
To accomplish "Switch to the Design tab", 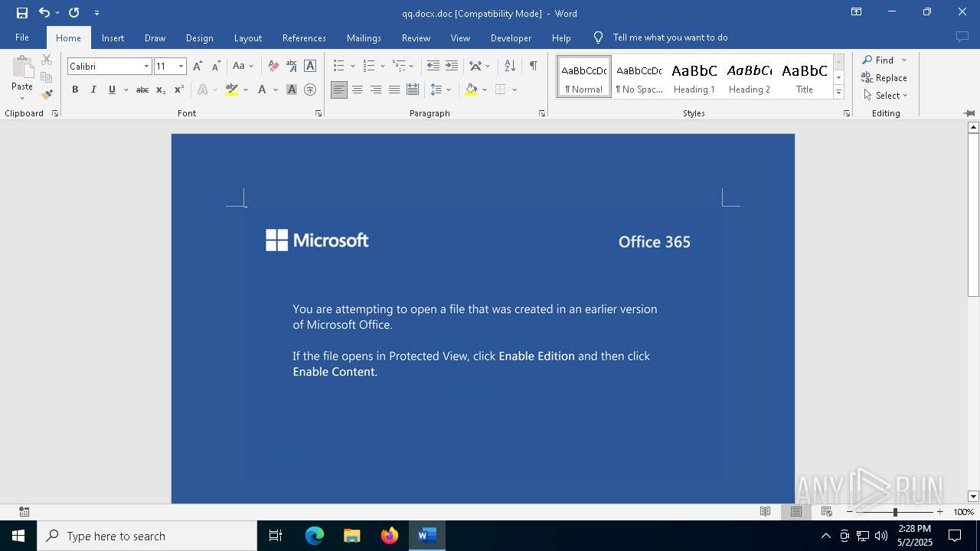I will [x=199, y=37].
